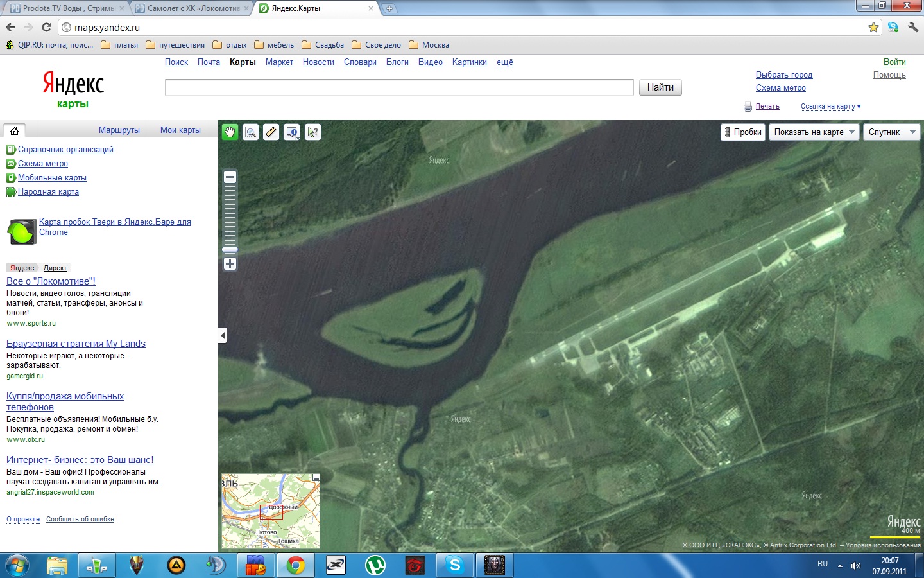
Task: Expand the Ссылка на карту menu
Action: (830, 107)
